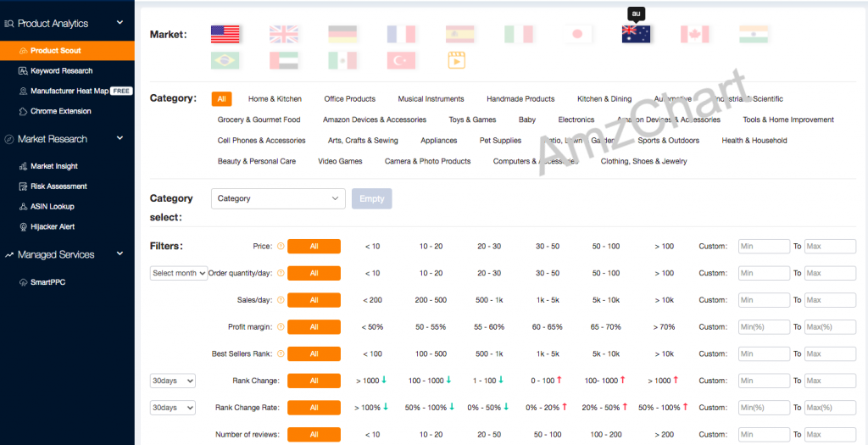Pick the Mexico flag market
Screen dimensions: 868x445
342,60
